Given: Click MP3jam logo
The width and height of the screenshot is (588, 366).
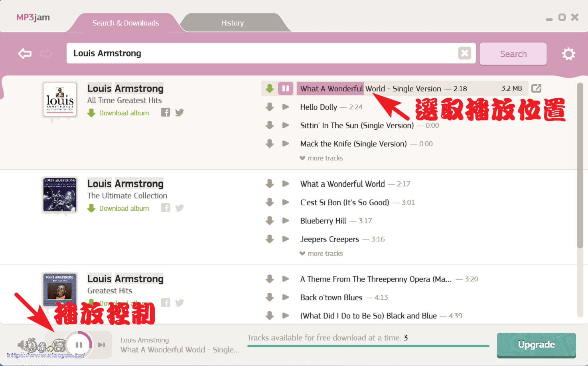Looking at the screenshot, I should 33,18.
